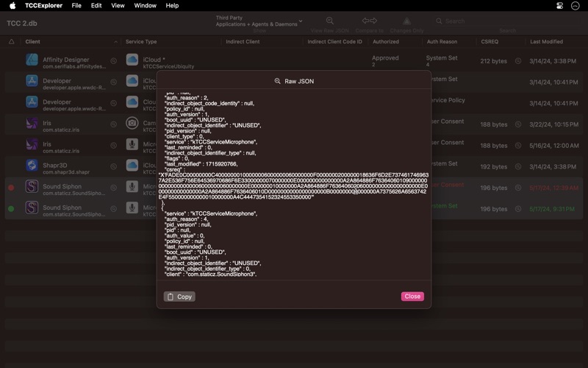Close the Raw JSON dialog
Image resolution: width=588 pixels, height=368 pixels.
click(x=412, y=297)
